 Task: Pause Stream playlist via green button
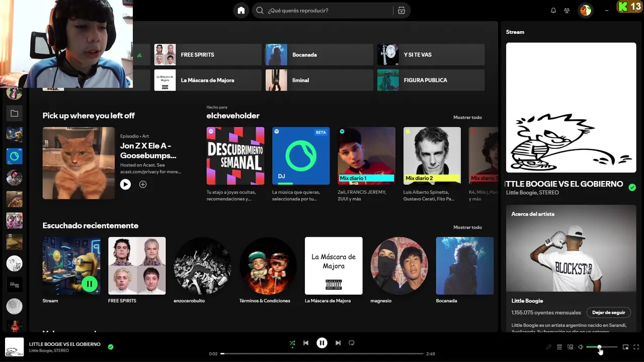pyautogui.click(x=89, y=284)
